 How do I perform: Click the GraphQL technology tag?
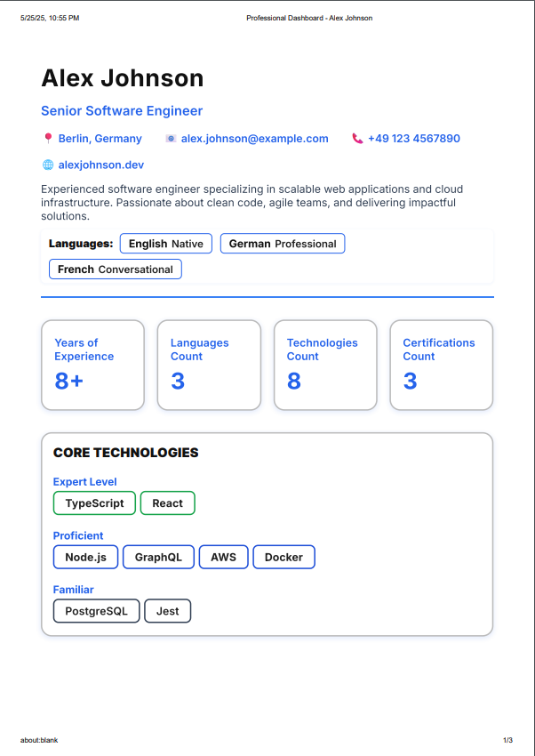[x=158, y=557]
